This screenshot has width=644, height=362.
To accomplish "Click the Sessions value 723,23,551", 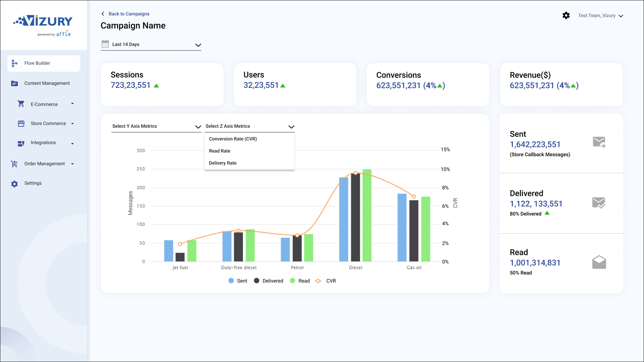I will 131,85.
